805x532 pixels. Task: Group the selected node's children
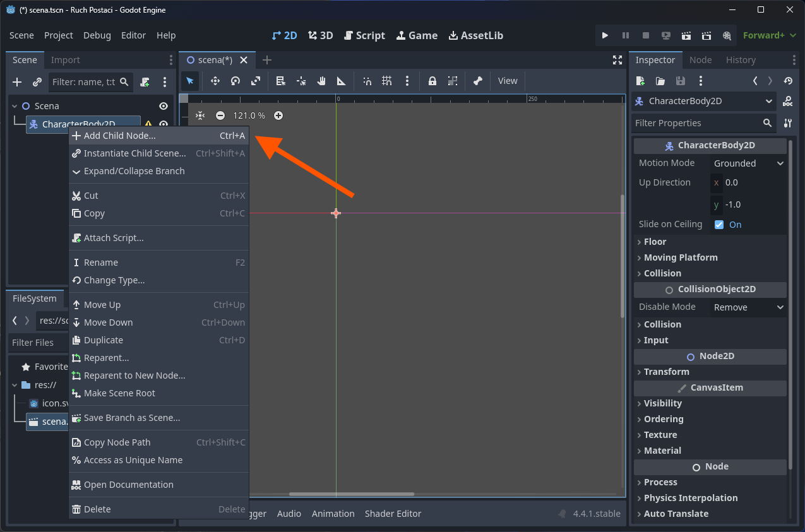tap(453, 81)
